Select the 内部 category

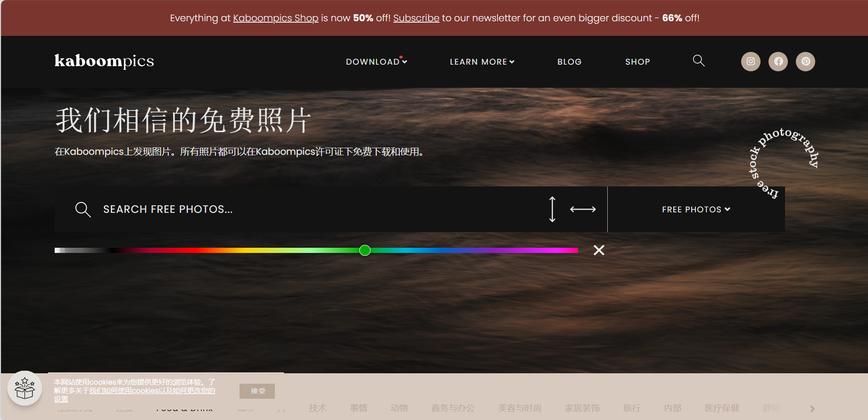point(672,408)
